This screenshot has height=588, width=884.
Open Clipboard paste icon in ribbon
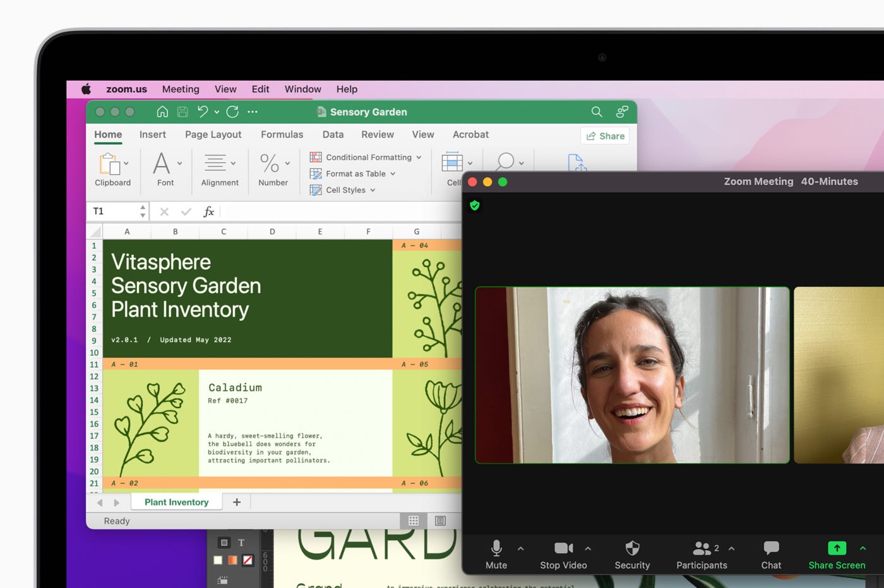110,163
